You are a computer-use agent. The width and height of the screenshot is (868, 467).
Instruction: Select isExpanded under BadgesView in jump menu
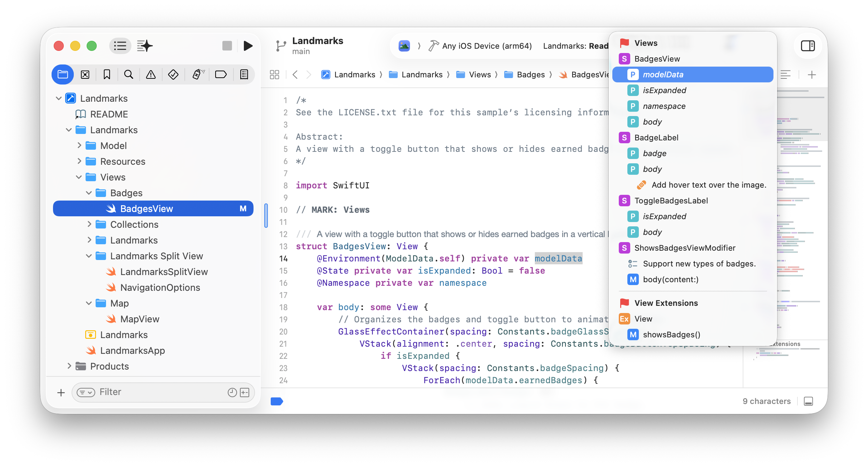(693, 90)
